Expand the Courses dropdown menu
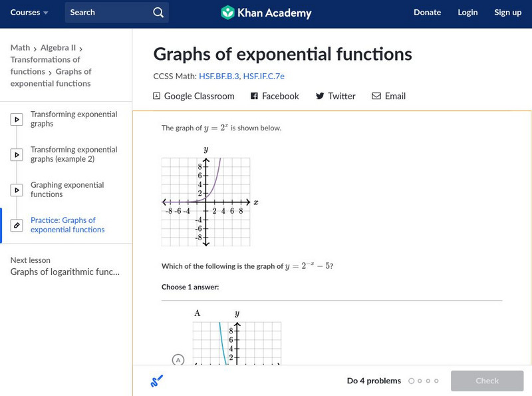 29,13
